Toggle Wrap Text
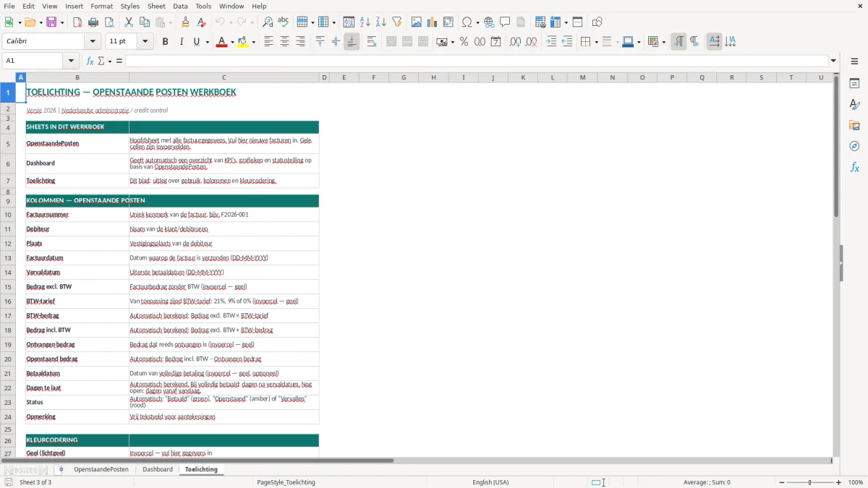Viewport: 868px width, 488px height. click(372, 42)
